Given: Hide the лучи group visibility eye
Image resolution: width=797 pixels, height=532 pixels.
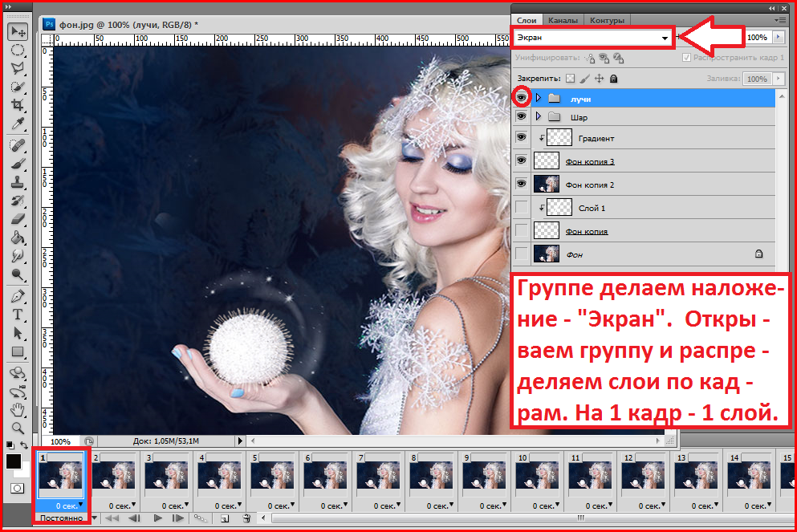Looking at the screenshot, I should [x=521, y=97].
